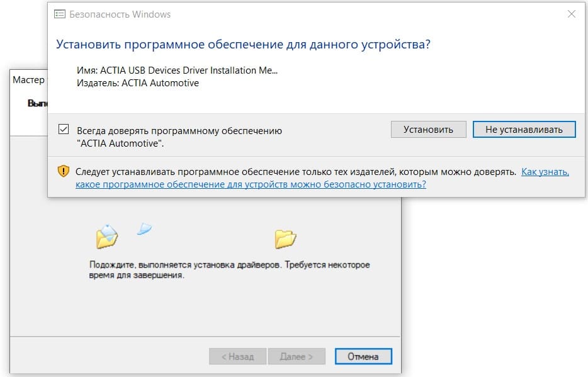Screen dimensions: 588x377
Task: Click the "Издатель: ACTIA Automotive" text
Action: click(137, 83)
